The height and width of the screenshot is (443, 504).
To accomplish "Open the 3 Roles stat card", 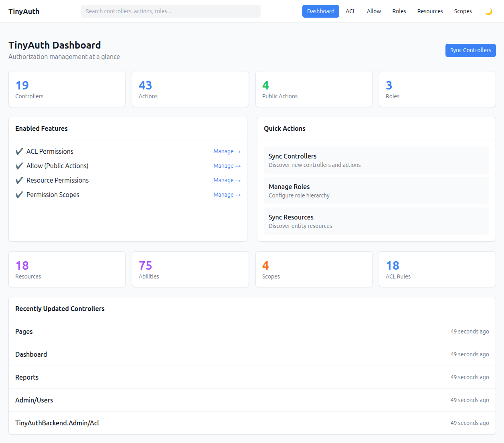I will click(x=437, y=89).
